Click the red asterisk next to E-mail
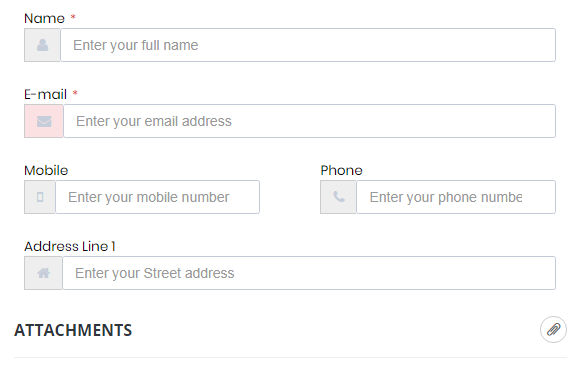The width and height of the screenshot is (577, 377). (x=75, y=93)
